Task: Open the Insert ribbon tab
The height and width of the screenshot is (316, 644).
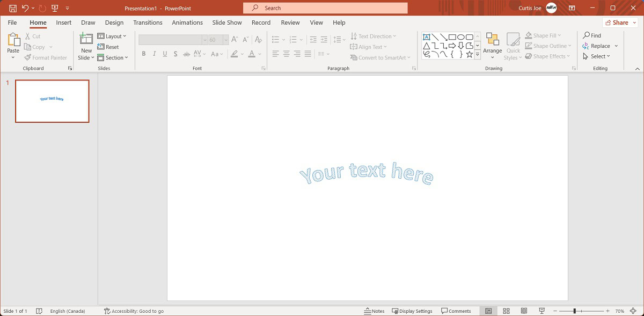Action: 63,23
